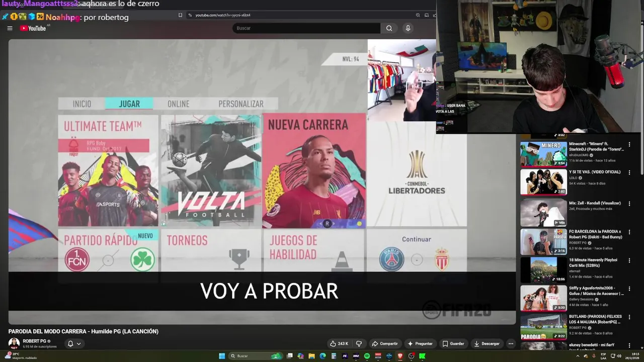Open more options for BUTLAND PARODIA video

tap(629, 317)
